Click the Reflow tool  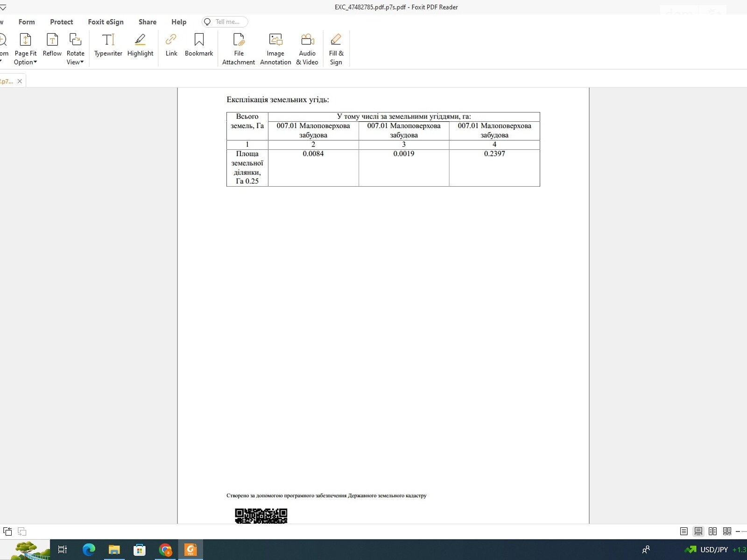pos(52,45)
